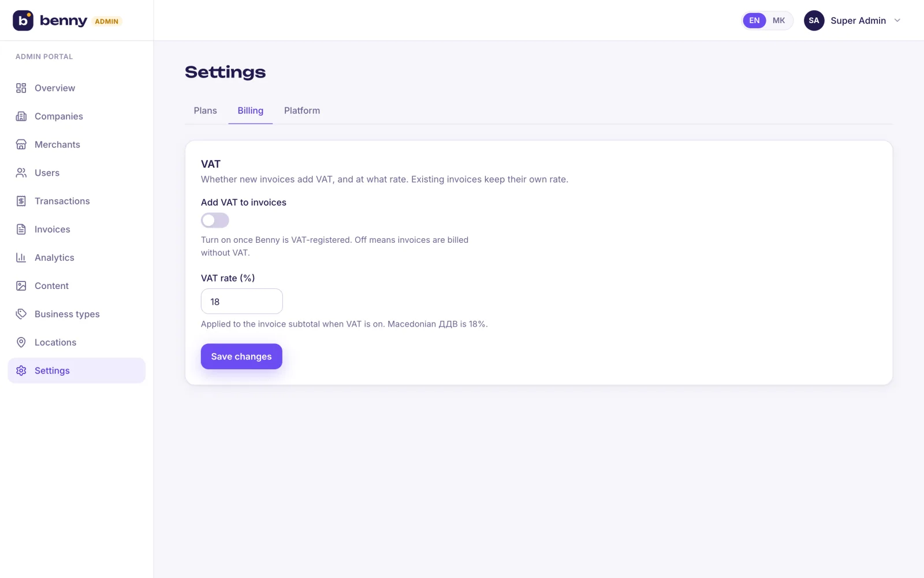
Task: Expand the Super Admin account chevron
Action: pos(897,20)
